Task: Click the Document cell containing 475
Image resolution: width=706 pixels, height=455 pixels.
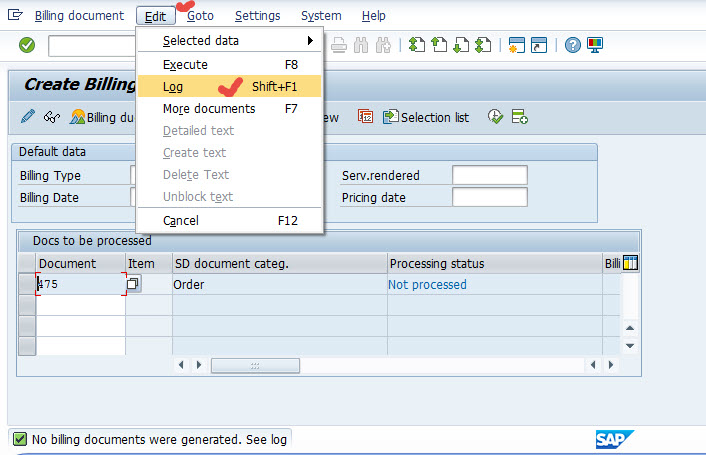Action: click(81, 284)
